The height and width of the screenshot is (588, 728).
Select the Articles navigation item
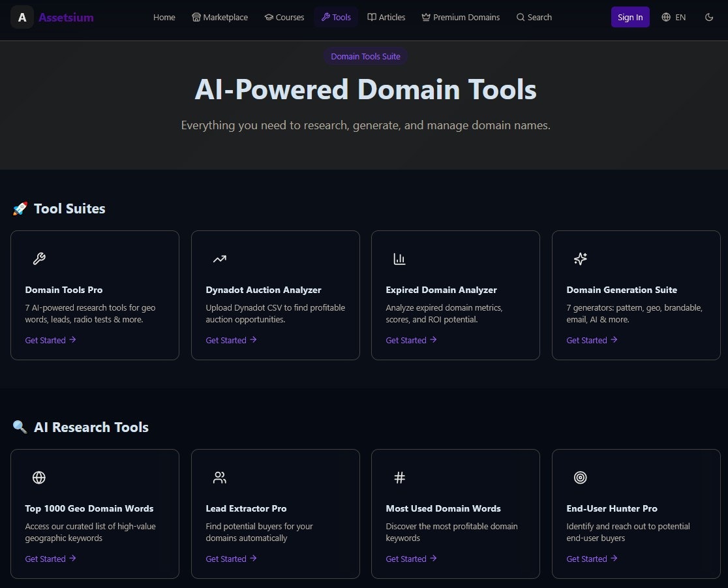click(x=386, y=17)
